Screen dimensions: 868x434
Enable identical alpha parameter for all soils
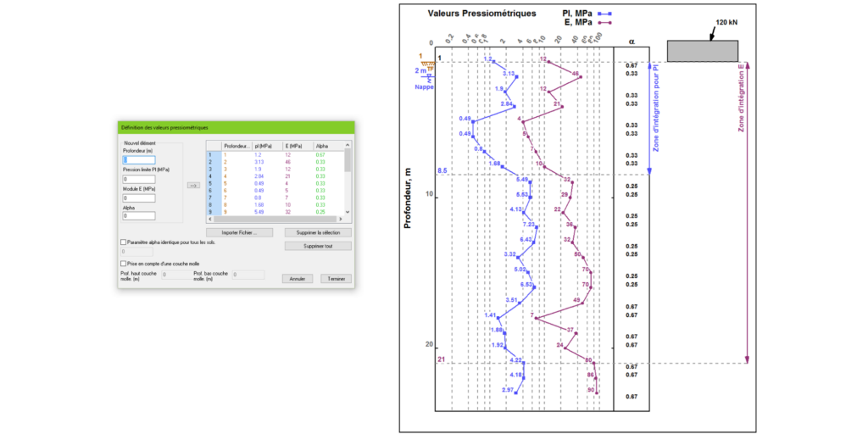(124, 242)
